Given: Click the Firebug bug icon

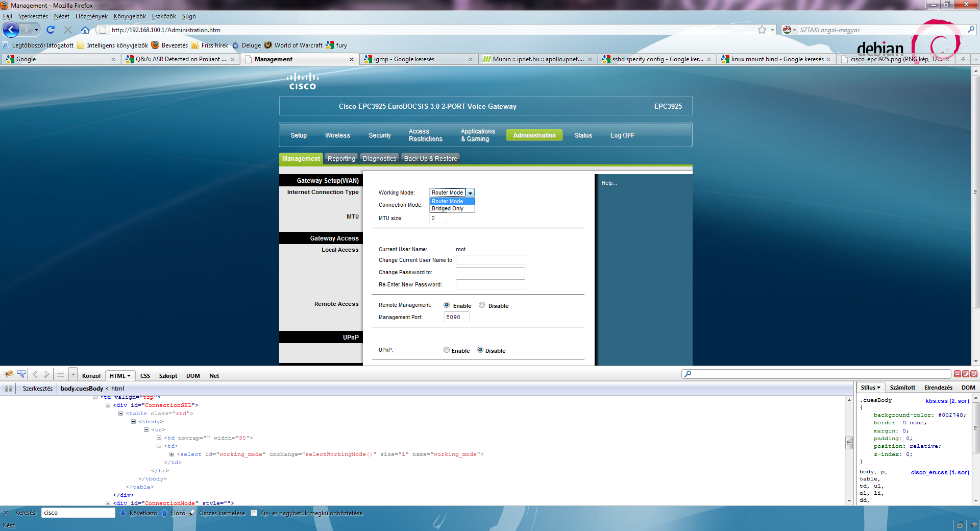Looking at the screenshot, I should pos(9,375).
